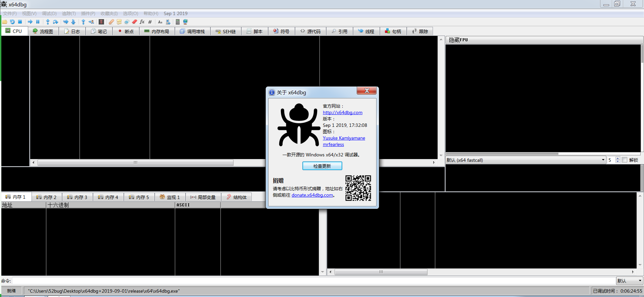Click the Run To User Code icon
Image resolution: width=644 pixels, height=297 pixels.
(91, 22)
